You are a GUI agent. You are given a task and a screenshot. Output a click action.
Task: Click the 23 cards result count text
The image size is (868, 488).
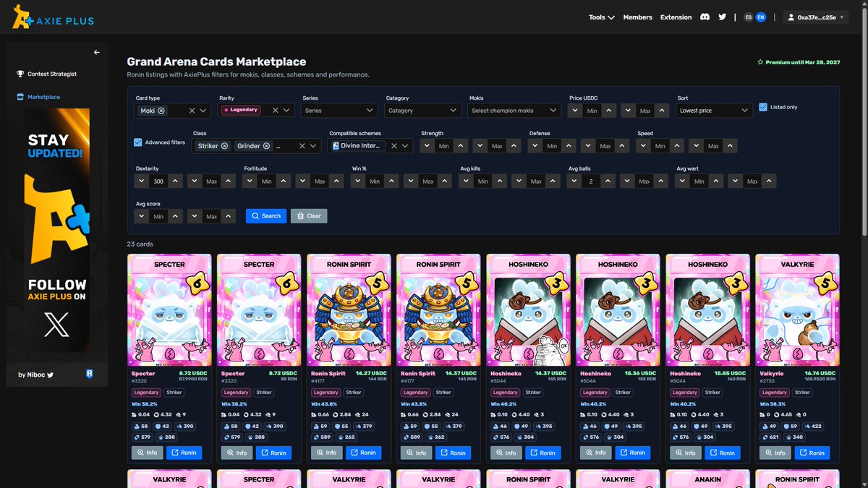click(x=140, y=244)
